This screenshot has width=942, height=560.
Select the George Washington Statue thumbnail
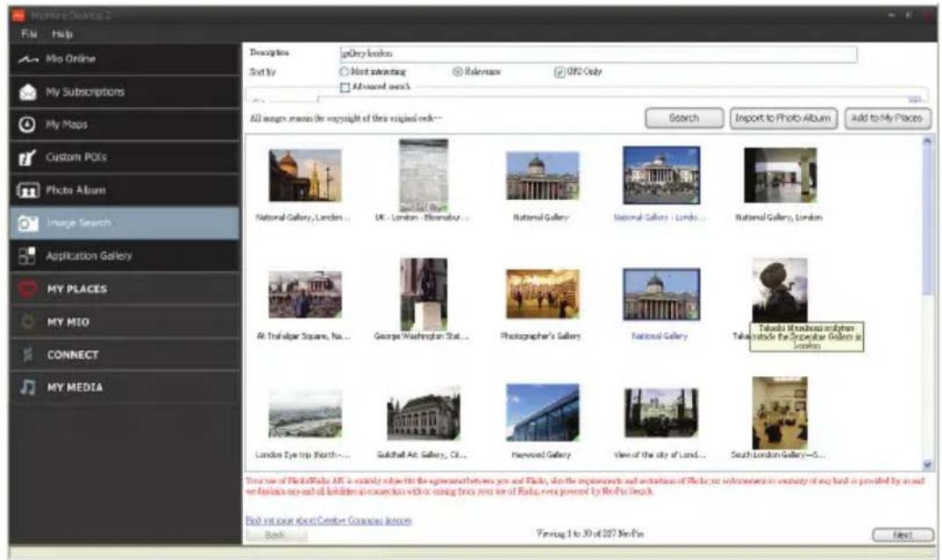tap(424, 294)
